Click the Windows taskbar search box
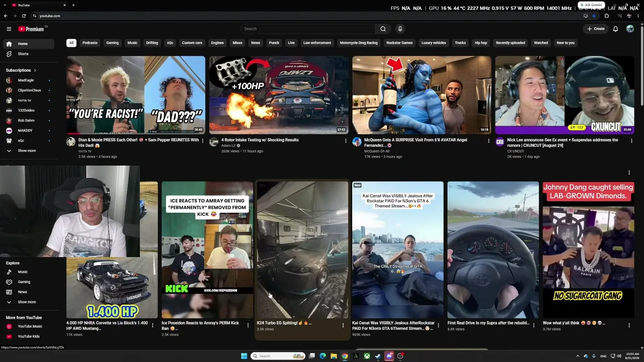 279,356
